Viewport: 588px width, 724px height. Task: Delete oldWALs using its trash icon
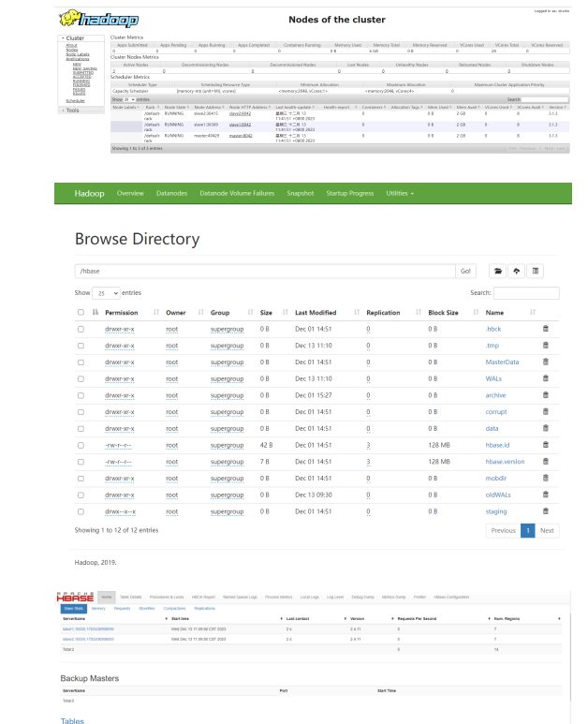click(x=546, y=495)
